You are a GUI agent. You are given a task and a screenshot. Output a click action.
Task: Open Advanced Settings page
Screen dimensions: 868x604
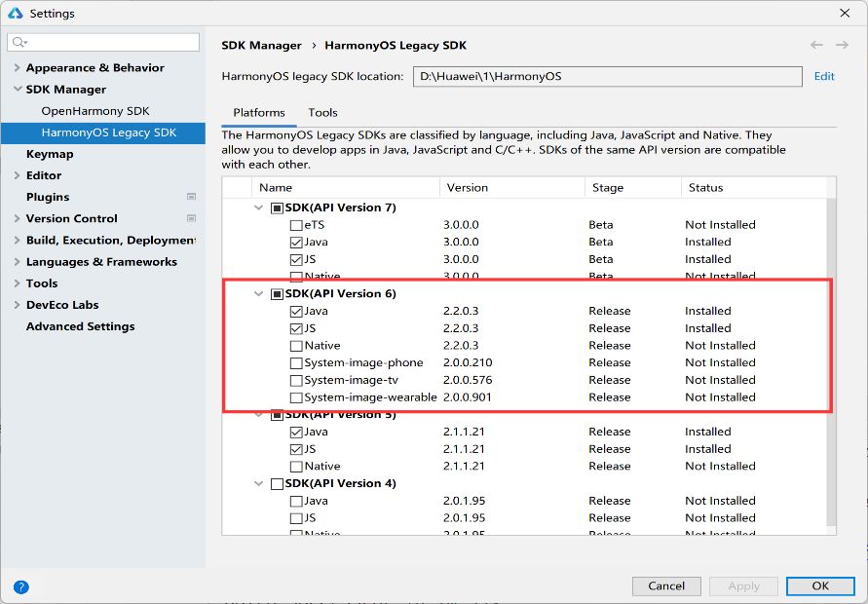pos(80,326)
